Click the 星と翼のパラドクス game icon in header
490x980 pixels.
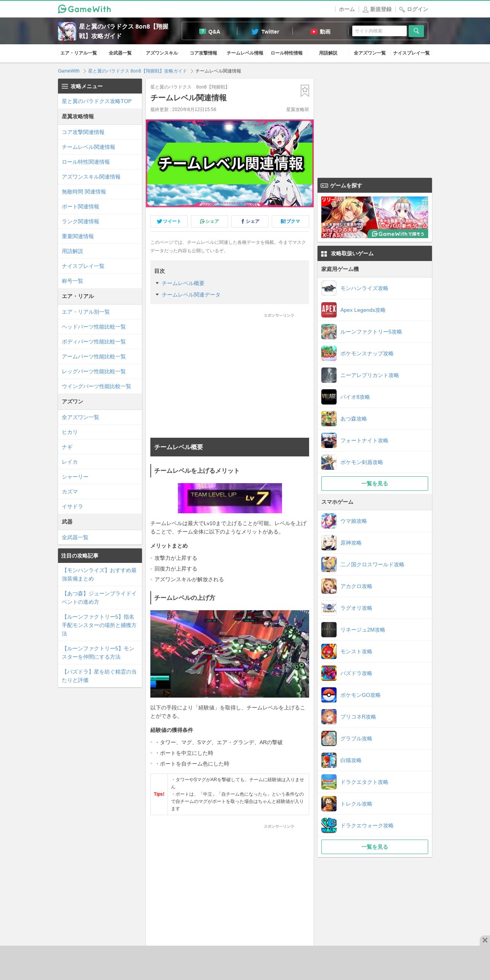pyautogui.click(x=67, y=31)
